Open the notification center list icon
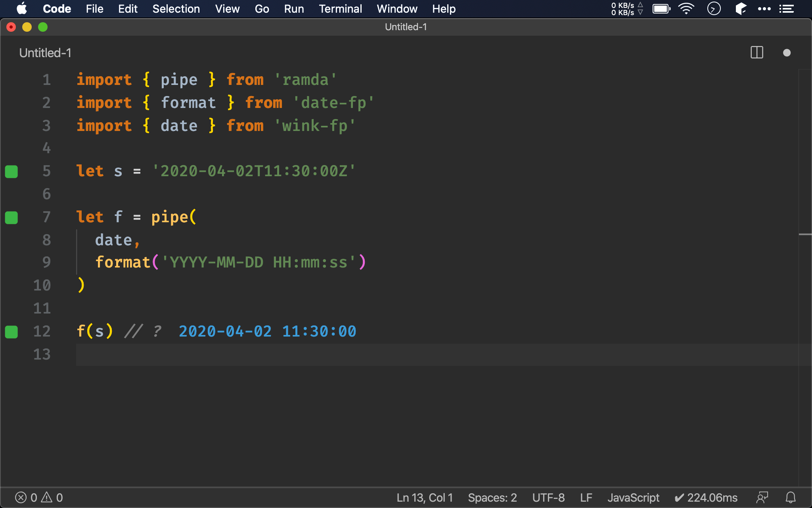 pos(787,9)
